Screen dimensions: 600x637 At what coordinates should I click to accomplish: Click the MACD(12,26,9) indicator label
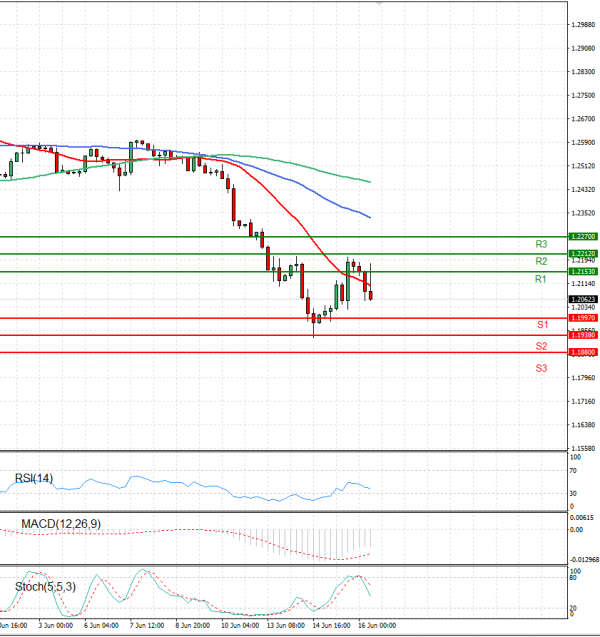point(61,524)
